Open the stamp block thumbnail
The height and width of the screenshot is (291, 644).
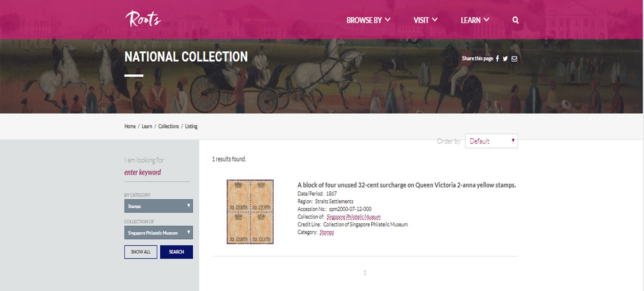pos(250,212)
